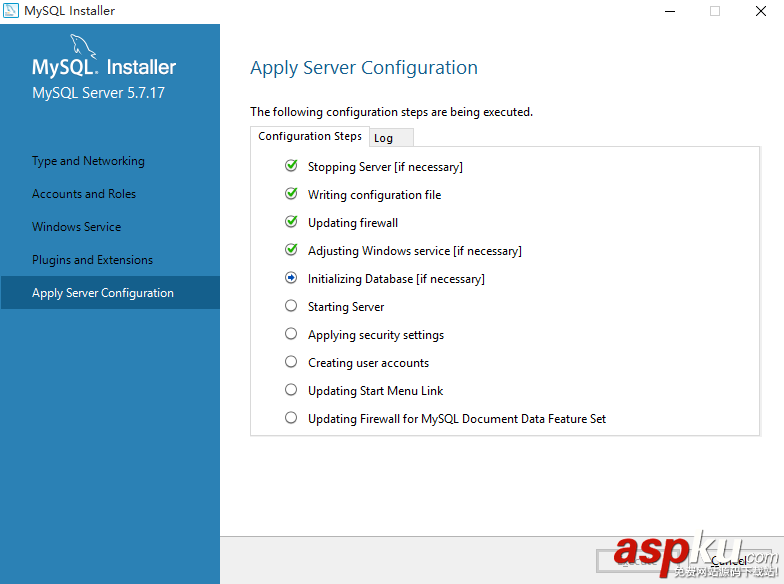This screenshot has height=584, width=784.
Task: Click green checkmark beside Updating firewall
Action: [291, 222]
